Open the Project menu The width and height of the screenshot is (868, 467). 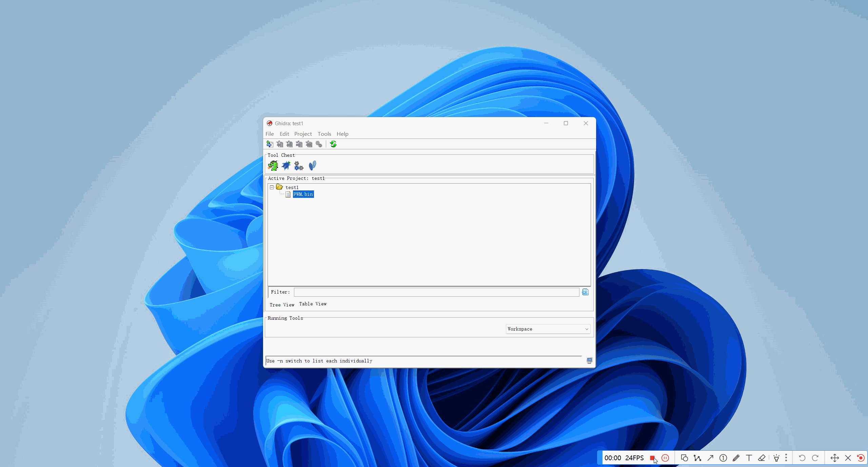[x=303, y=134]
